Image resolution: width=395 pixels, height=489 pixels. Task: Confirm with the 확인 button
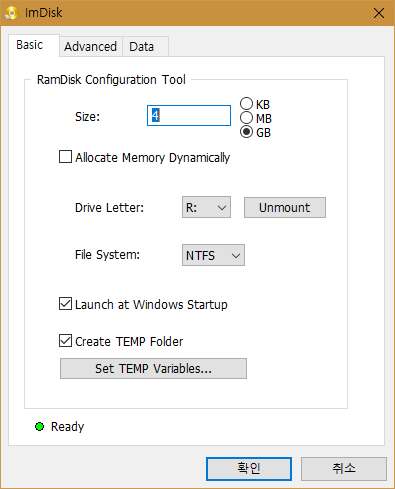point(249,469)
